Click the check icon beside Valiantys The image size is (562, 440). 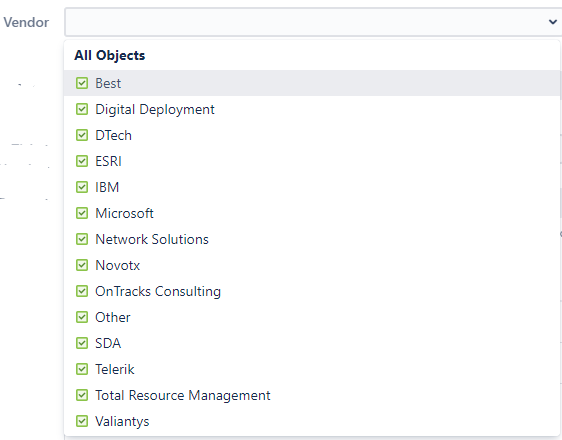pos(82,421)
